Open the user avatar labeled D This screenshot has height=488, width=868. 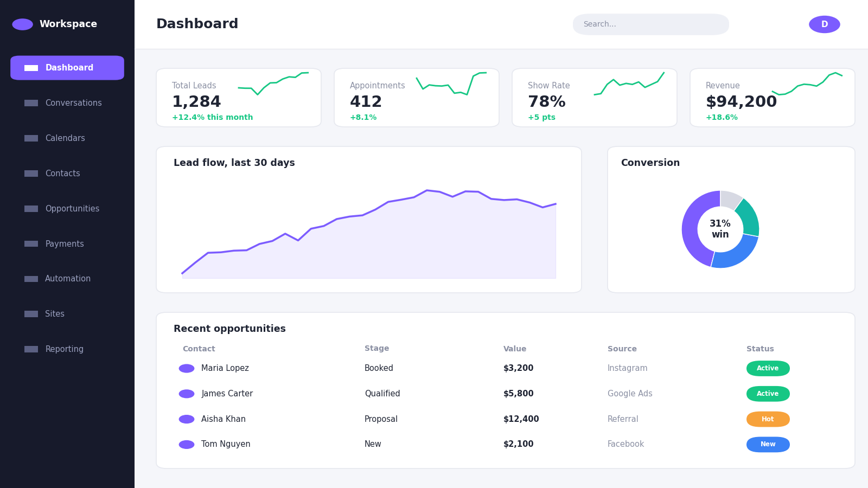824,24
